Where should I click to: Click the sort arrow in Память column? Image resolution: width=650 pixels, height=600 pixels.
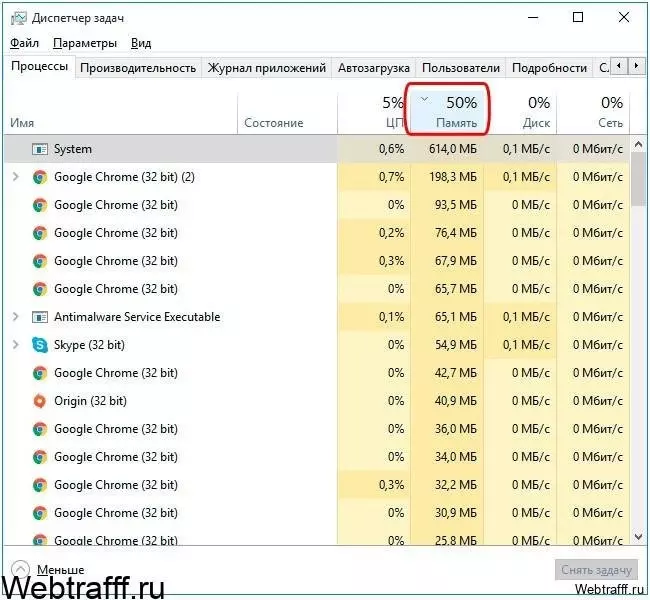click(424, 99)
